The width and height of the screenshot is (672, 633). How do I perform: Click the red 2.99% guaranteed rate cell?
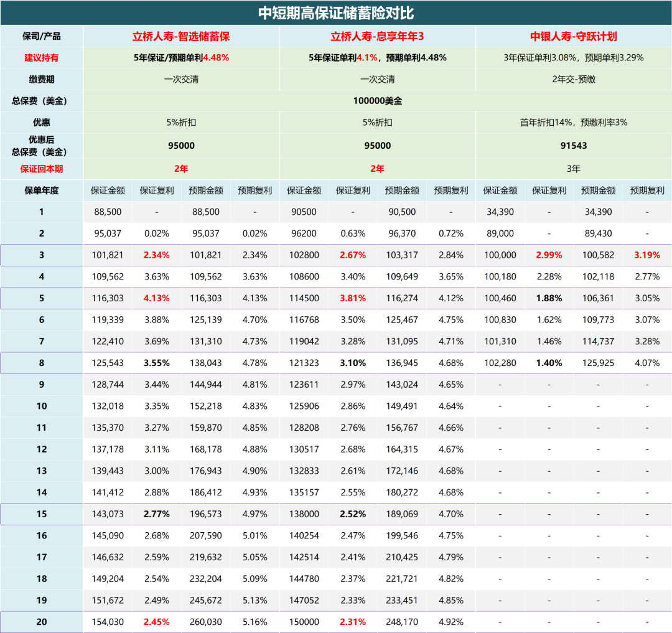tap(549, 255)
